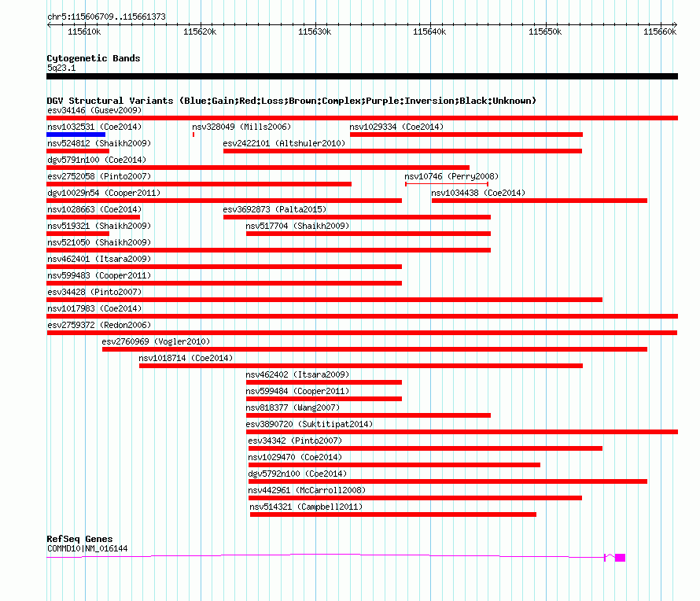Select the Cytogenetic Bands track title

click(x=94, y=58)
